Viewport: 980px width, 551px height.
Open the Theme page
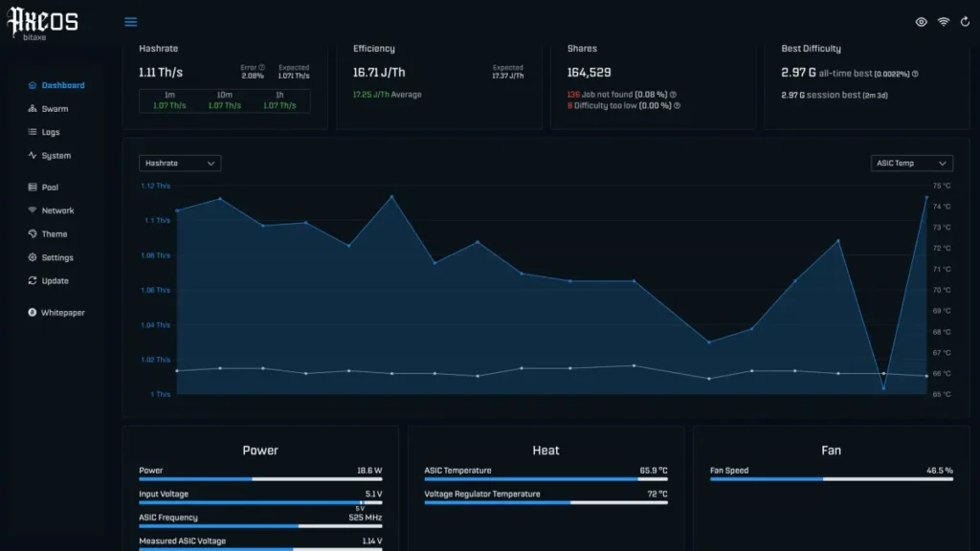[x=55, y=234]
